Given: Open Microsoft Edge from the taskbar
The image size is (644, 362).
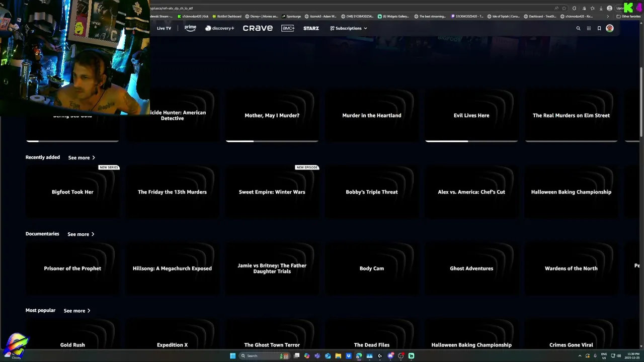Looking at the screenshot, I should (x=359, y=355).
